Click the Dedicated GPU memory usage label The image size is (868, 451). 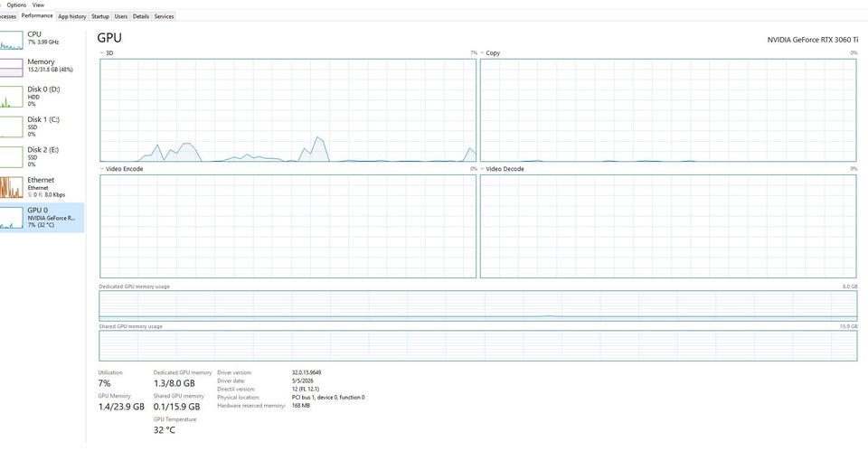pyautogui.click(x=135, y=287)
